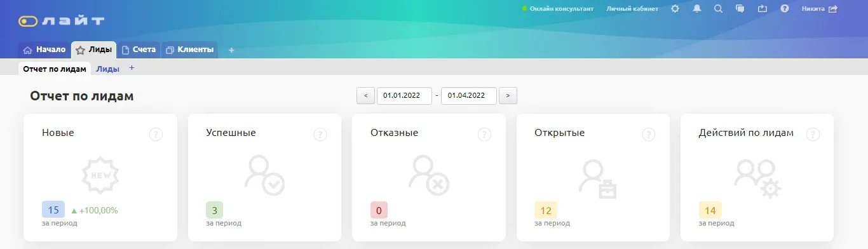Go to next period arrow
The image size is (868, 249).
pos(508,96)
